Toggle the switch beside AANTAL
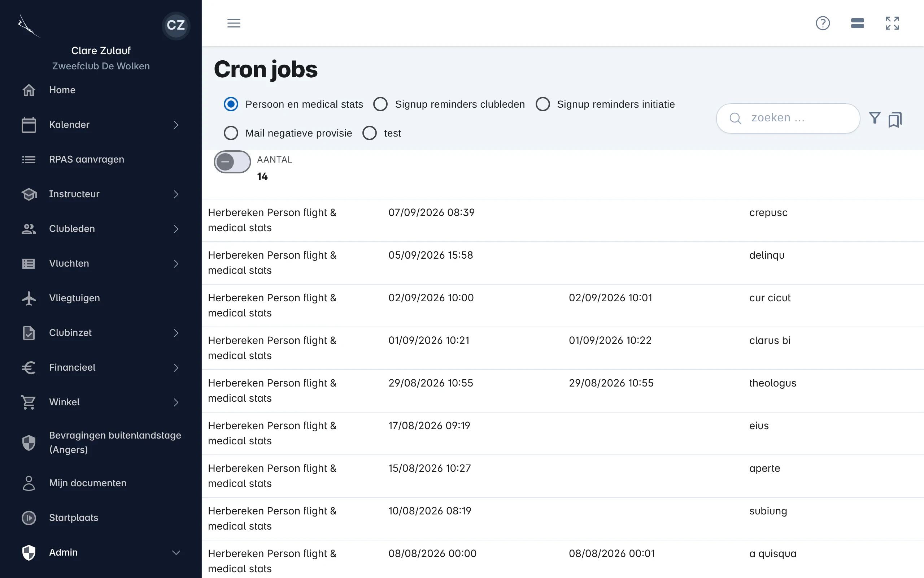This screenshot has width=924, height=578. coord(232,162)
